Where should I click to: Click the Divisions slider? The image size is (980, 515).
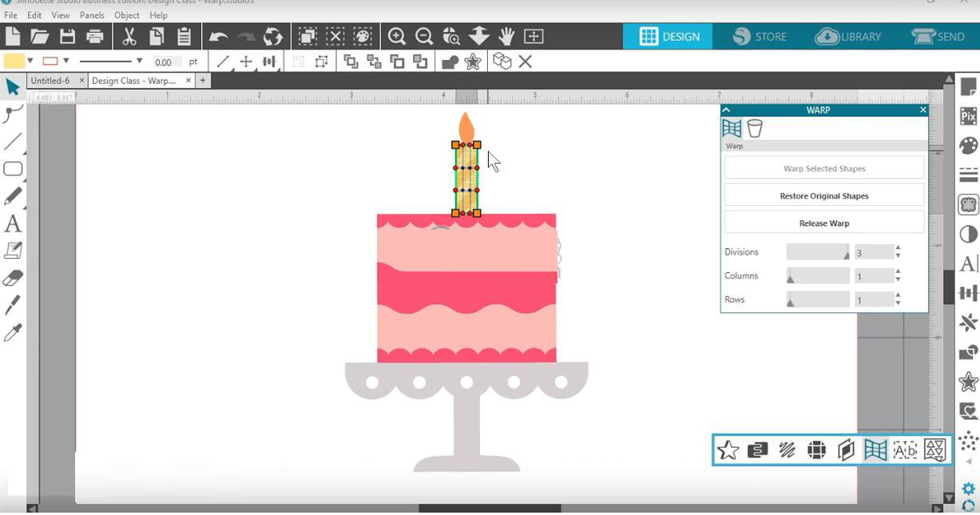818,252
